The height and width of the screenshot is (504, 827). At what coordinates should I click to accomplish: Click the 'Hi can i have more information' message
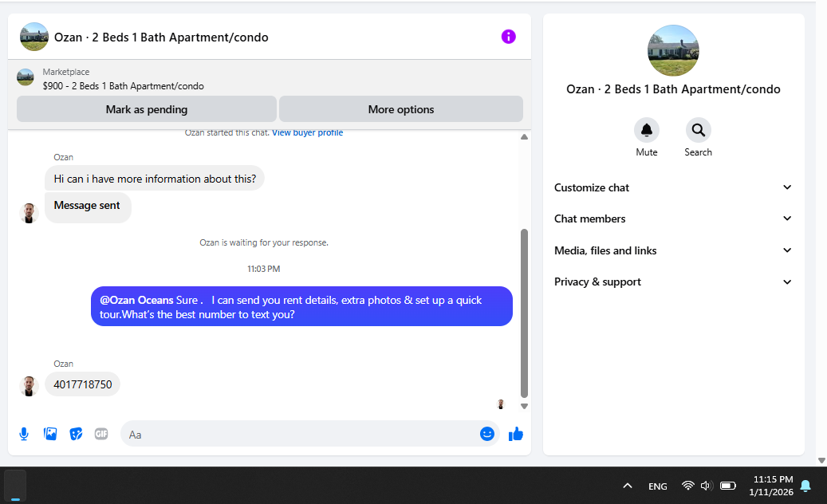155,179
